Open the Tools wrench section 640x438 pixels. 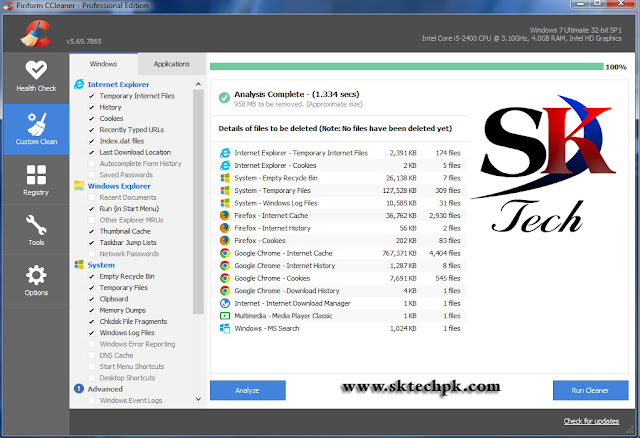pos(36,230)
